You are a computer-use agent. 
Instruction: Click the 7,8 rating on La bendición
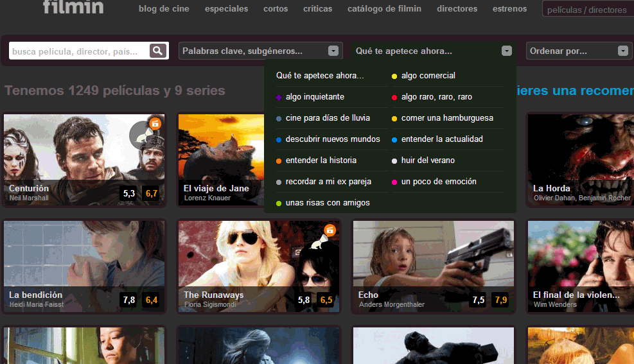(129, 300)
